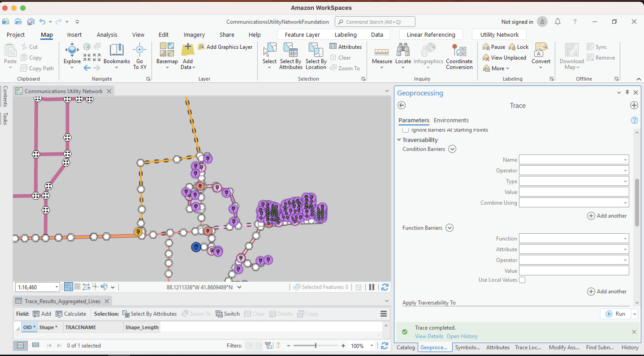
Task: Toggle the map grid display
Action: pos(77,287)
